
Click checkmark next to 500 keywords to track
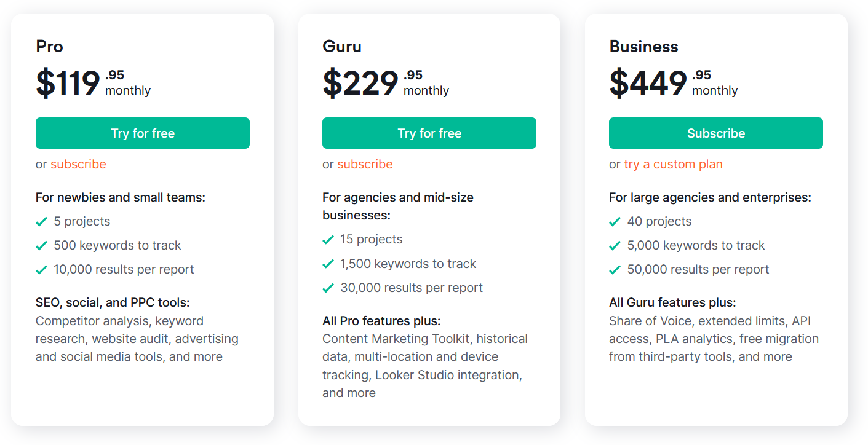click(x=42, y=245)
